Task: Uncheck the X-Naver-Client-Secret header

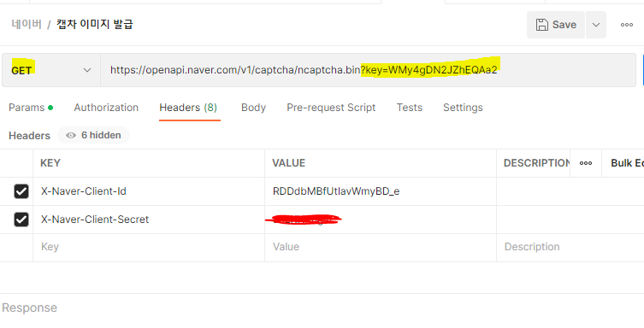Action: point(21,220)
